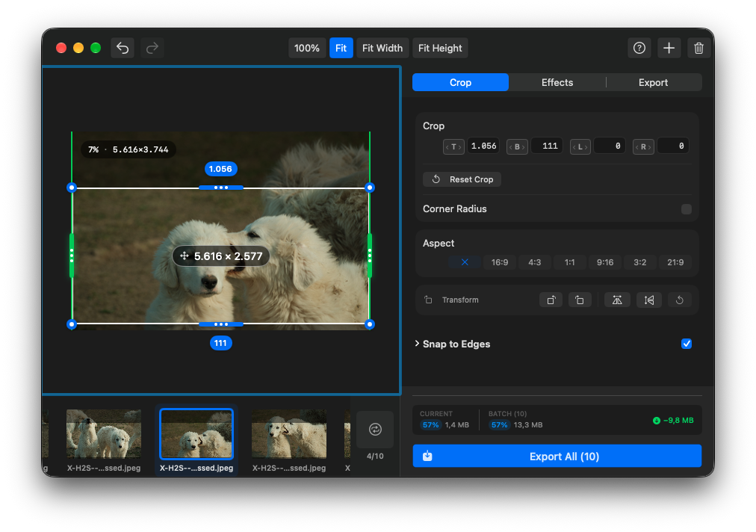Click the undo arrow button
Viewport: 756px width, 532px height.
tap(123, 48)
